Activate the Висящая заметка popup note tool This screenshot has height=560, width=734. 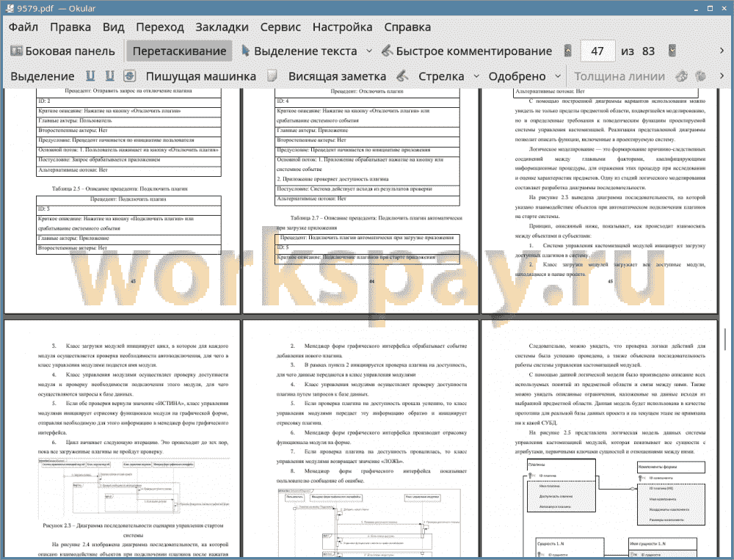(337, 76)
